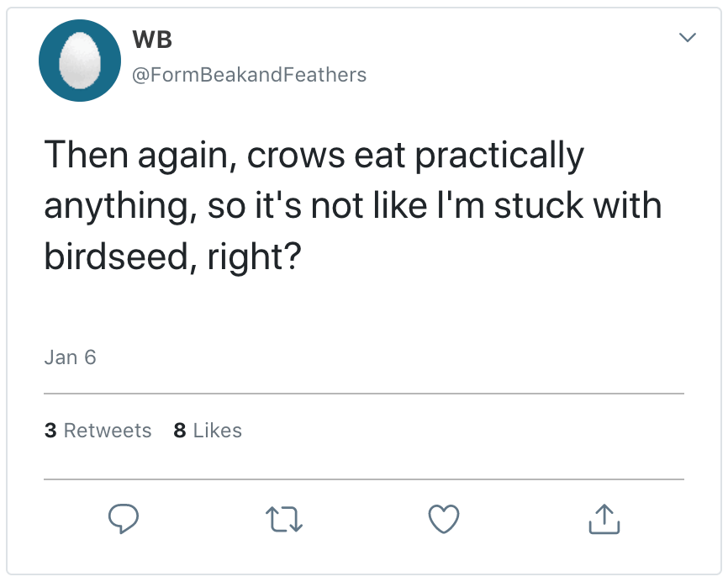Click the bold like count number 8

coord(179,431)
